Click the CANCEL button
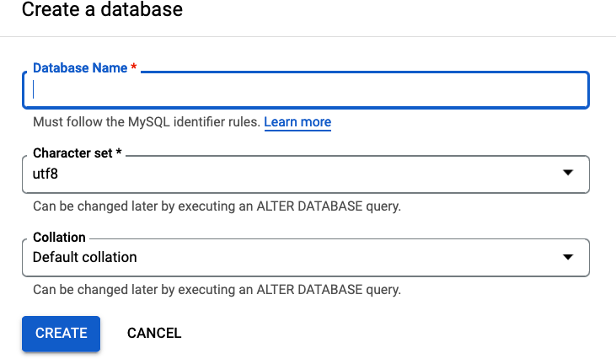The image size is (616, 364). [x=154, y=333]
